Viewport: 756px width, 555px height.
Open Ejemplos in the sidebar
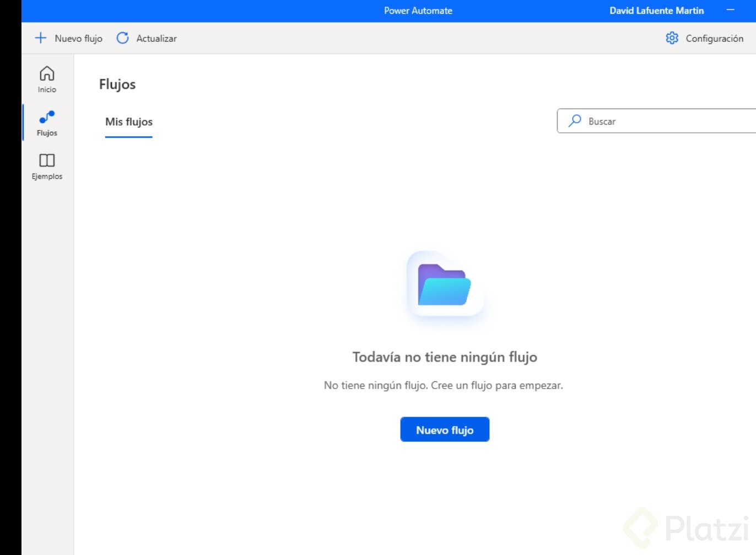point(47,166)
